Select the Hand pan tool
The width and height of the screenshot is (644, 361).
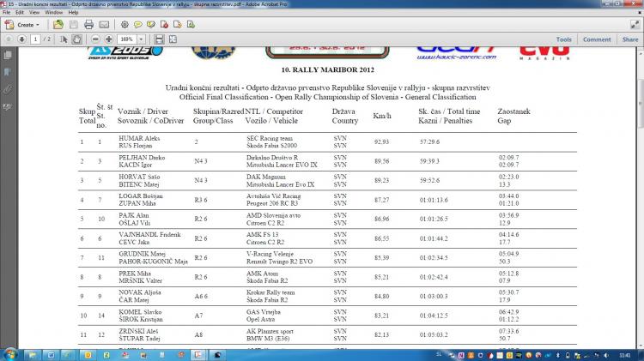(77, 39)
